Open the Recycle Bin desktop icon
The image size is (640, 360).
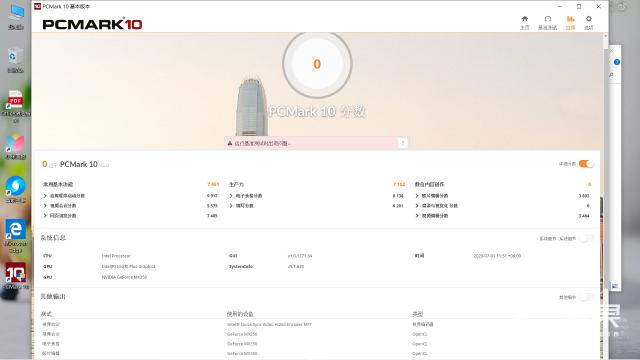[x=16, y=60]
